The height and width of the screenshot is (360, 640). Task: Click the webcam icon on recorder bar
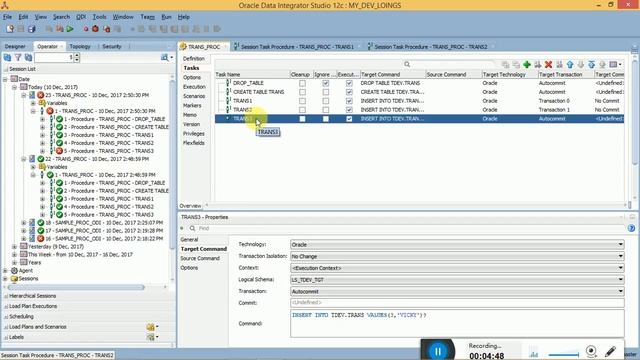pyautogui.click(x=591, y=351)
